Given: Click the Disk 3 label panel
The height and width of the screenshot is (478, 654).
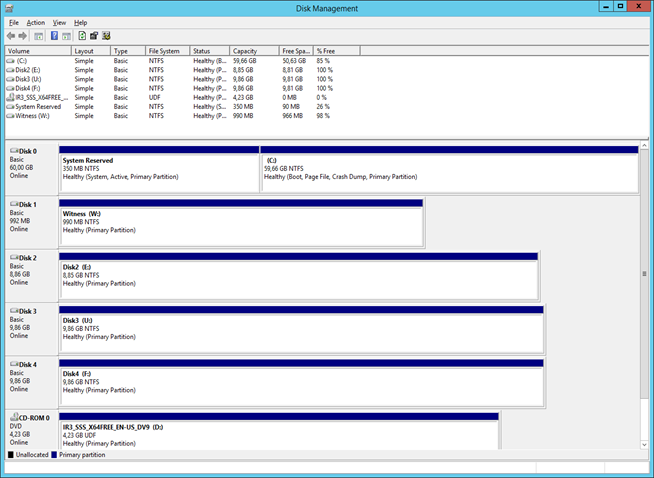Looking at the screenshot, I should (32, 329).
